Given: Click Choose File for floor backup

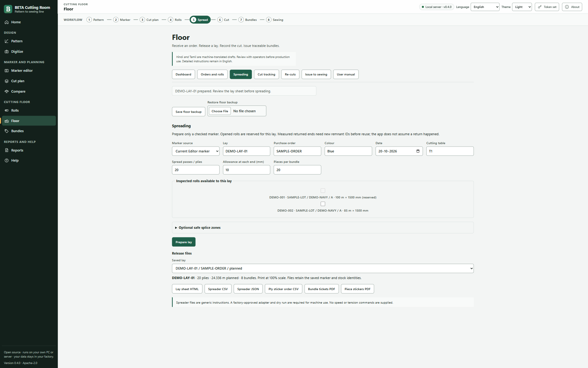Looking at the screenshot, I should coord(220,111).
